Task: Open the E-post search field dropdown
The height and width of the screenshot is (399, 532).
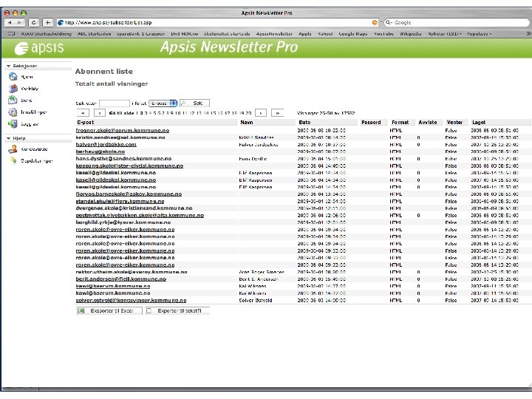Action: tap(163, 103)
